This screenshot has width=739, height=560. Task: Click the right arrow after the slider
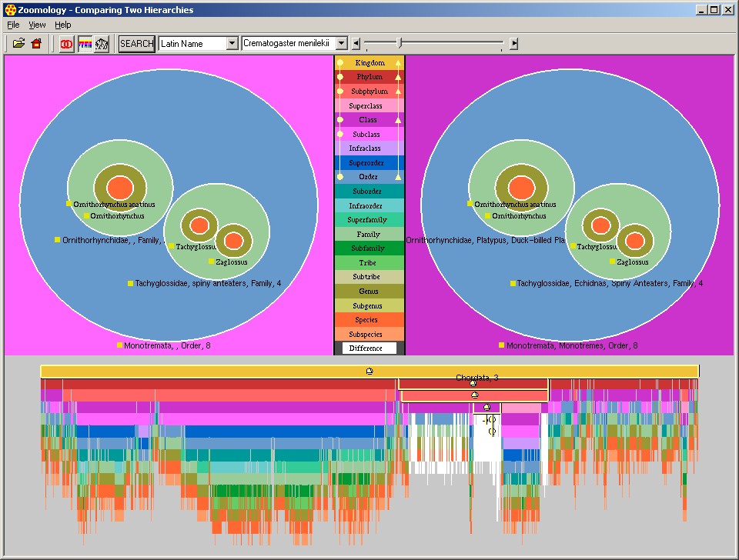tap(514, 44)
